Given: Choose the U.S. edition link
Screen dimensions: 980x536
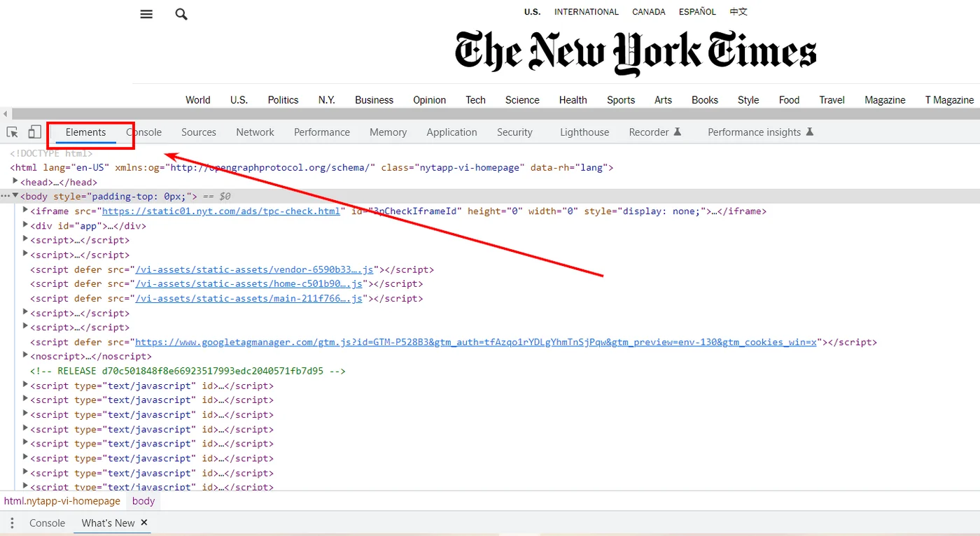Looking at the screenshot, I should click(x=532, y=12).
